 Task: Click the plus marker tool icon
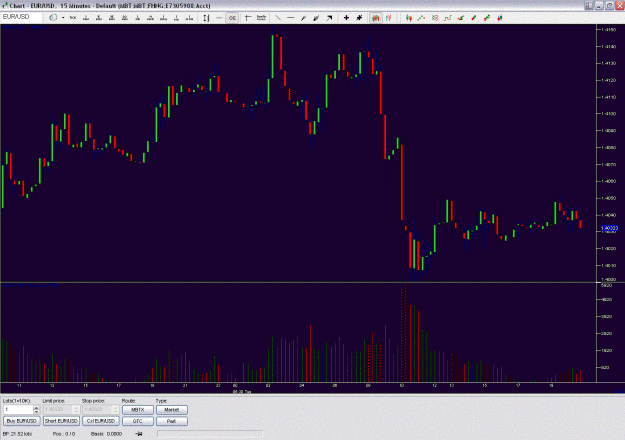346,18
